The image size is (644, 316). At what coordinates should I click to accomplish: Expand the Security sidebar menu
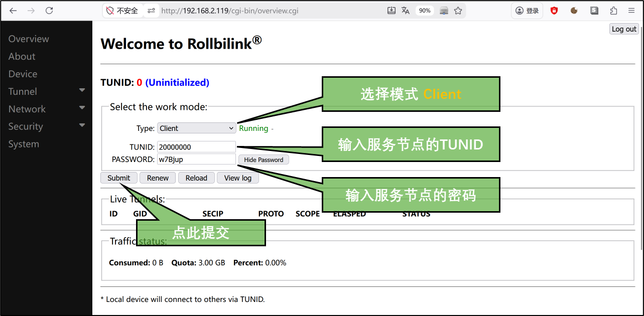tap(46, 126)
